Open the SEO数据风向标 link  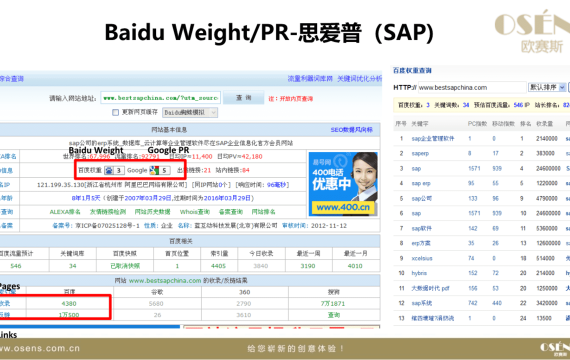[352, 130]
